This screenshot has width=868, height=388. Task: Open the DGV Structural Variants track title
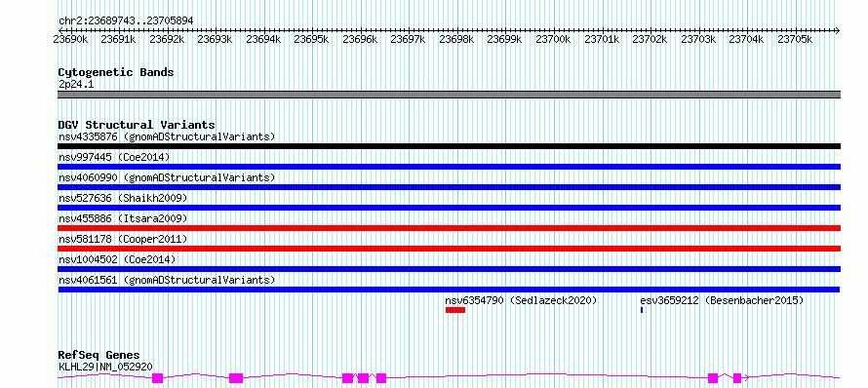pos(137,125)
